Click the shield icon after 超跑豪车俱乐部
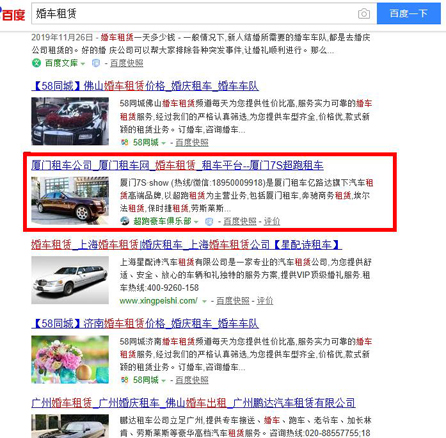The width and height of the screenshot is (446, 438). [209, 221]
